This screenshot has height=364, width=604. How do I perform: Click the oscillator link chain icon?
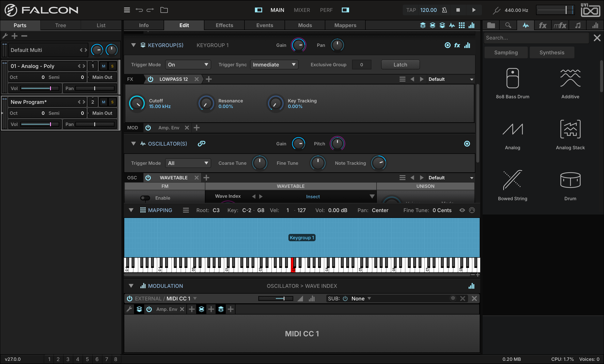pos(201,144)
